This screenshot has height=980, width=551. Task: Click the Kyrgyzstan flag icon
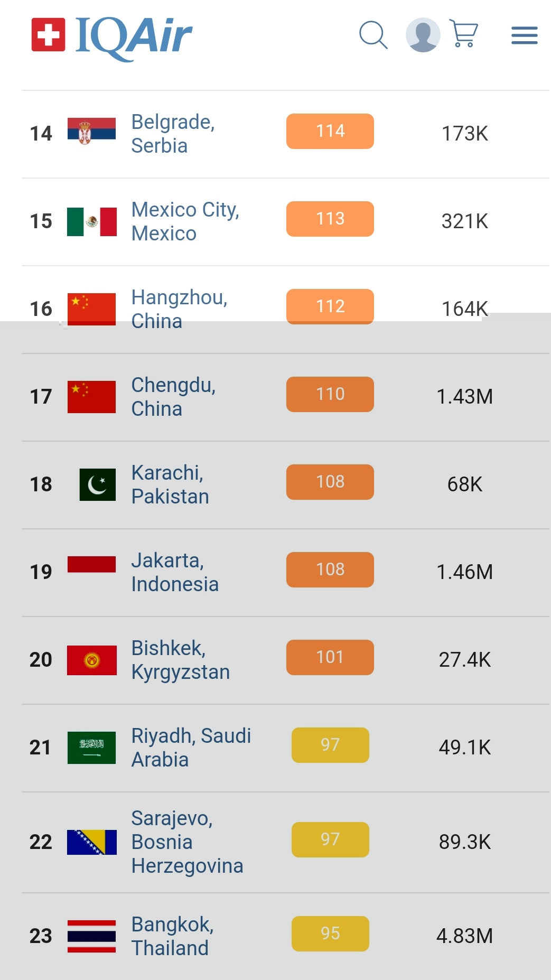click(91, 660)
